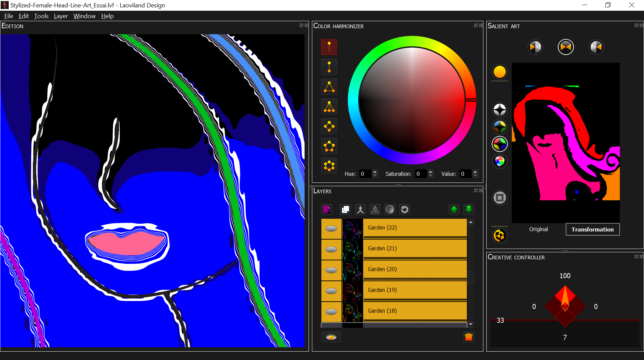Select the Garden (18) layer name
The height and width of the screenshot is (360, 644).
(382, 311)
